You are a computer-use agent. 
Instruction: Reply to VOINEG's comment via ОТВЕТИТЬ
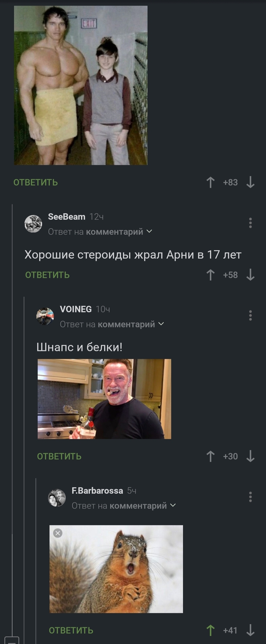coord(59,456)
